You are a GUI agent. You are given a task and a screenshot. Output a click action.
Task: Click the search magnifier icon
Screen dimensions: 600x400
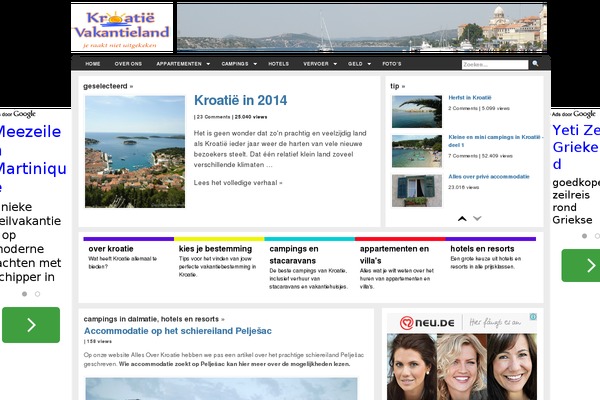click(x=536, y=64)
